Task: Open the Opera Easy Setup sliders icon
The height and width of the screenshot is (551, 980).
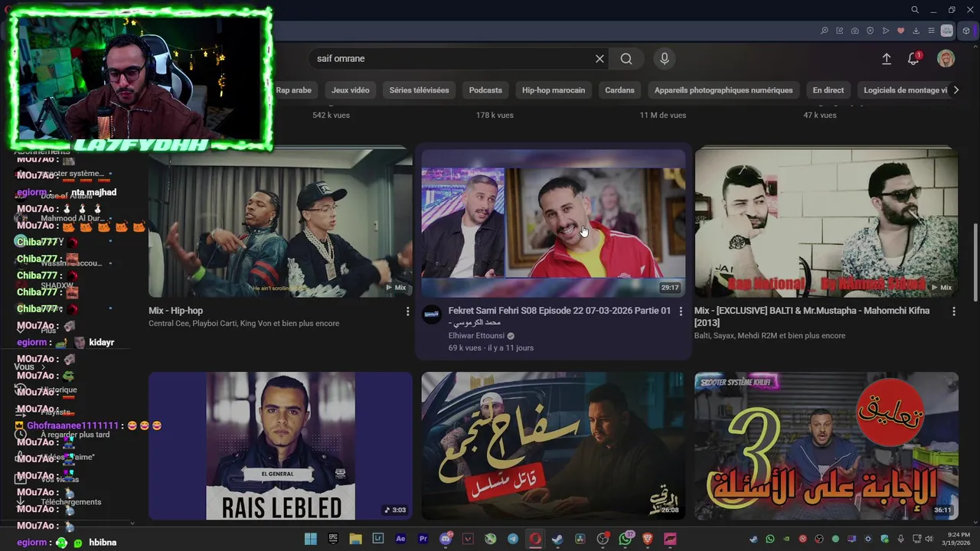Action: click(932, 31)
